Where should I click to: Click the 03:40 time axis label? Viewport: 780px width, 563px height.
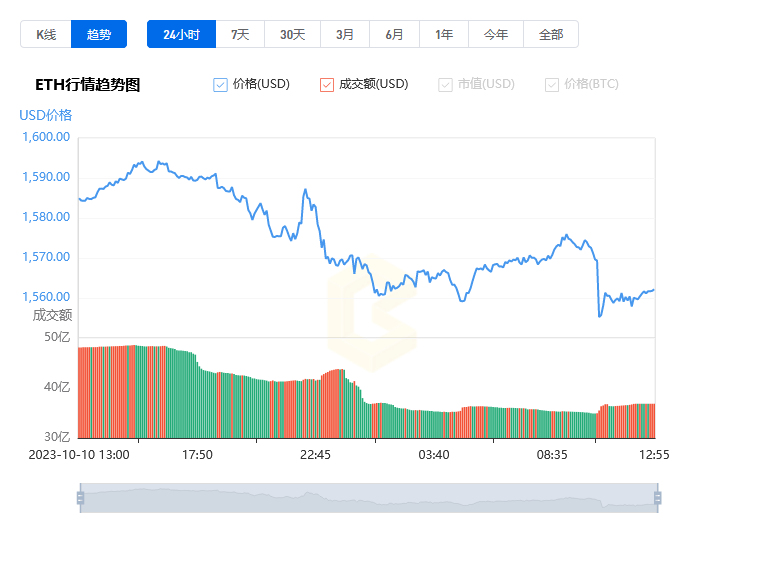[434, 455]
